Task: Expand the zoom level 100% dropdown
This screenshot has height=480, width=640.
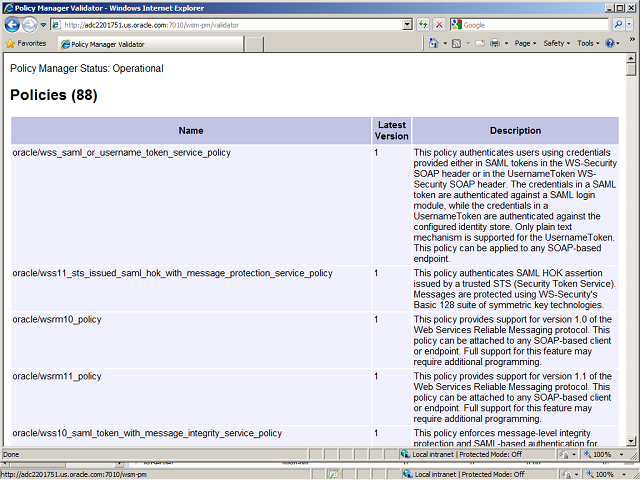Action: point(619,454)
